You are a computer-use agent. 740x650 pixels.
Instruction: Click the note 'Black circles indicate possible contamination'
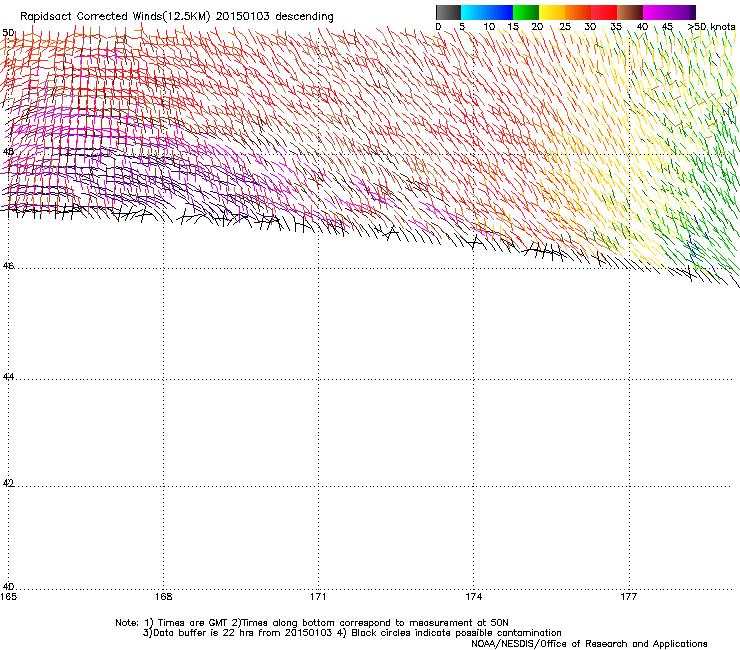click(456, 633)
